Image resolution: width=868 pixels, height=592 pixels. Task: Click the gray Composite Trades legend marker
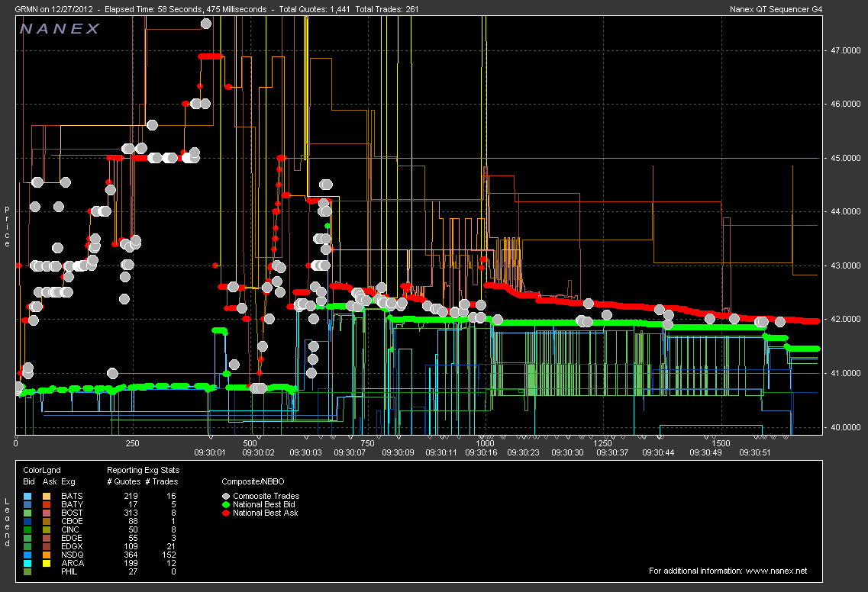226,497
